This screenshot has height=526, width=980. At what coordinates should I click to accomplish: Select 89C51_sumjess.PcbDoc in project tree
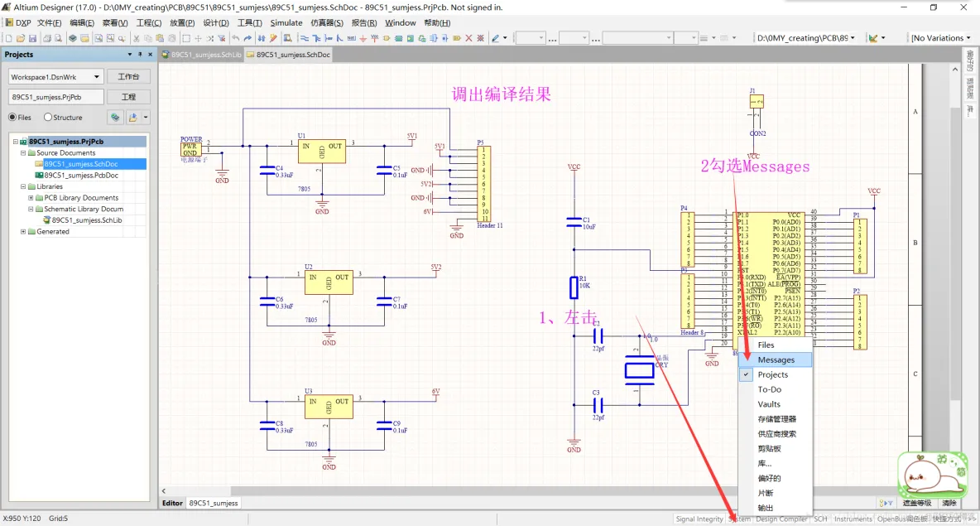tap(81, 175)
